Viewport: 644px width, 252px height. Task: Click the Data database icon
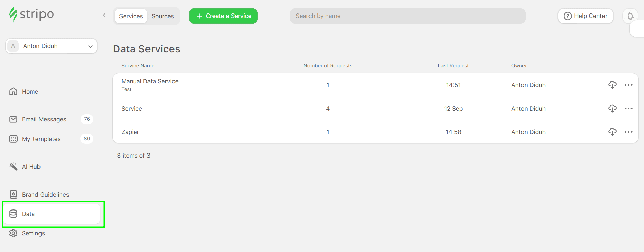(x=14, y=214)
